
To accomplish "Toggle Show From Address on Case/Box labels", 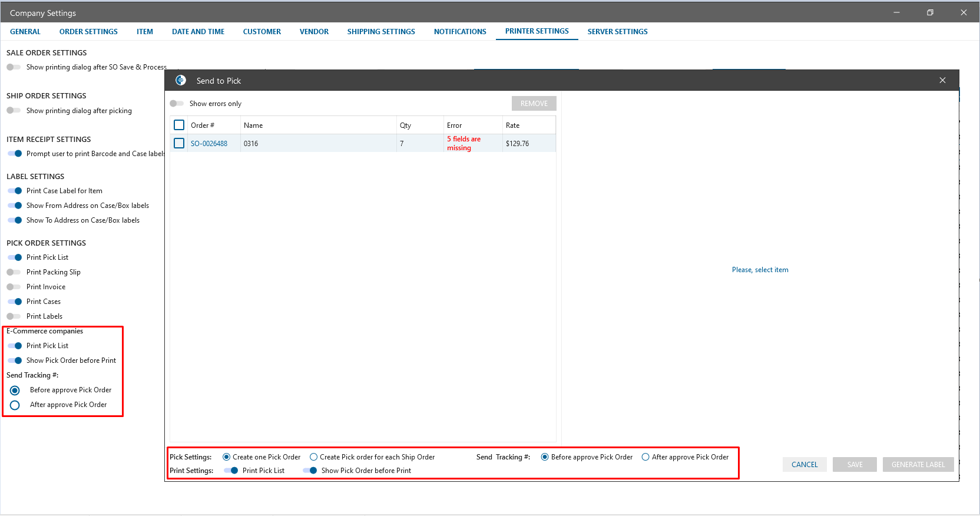I will click(x=15, y=206).
